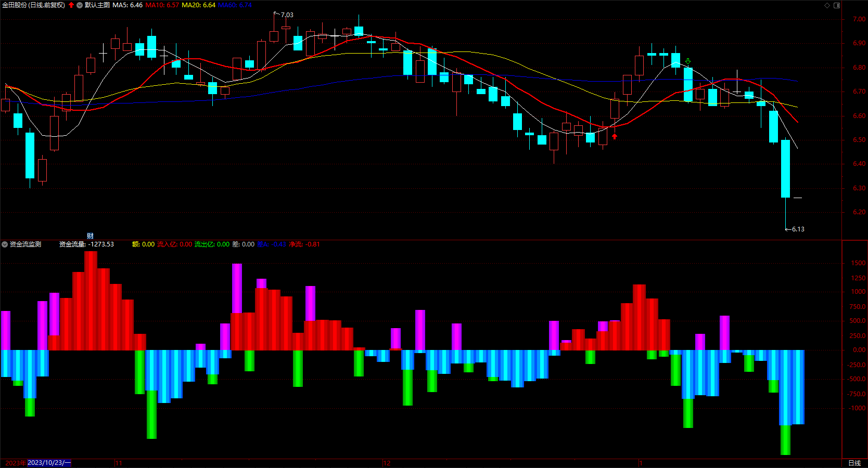This screenshot has height=468, width=868.
Task: Open the 默认主图 indicator dropdown
Action: coord(80,5)
